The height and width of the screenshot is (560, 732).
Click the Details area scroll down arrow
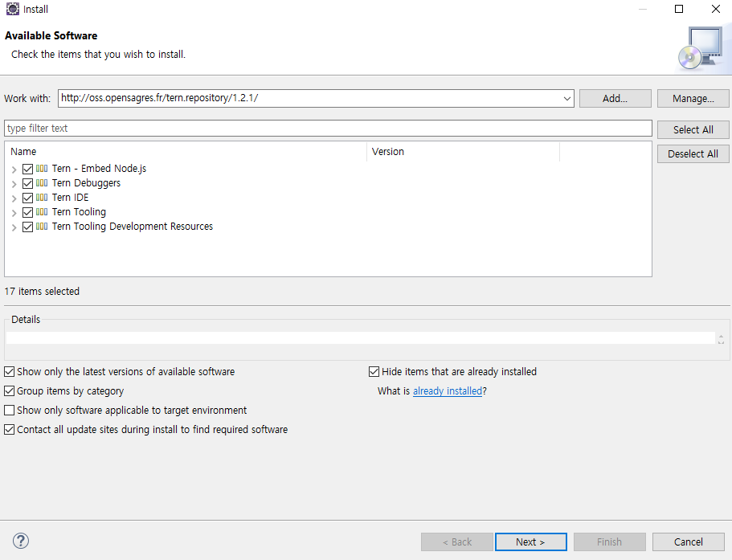click(x=721, y=342)
